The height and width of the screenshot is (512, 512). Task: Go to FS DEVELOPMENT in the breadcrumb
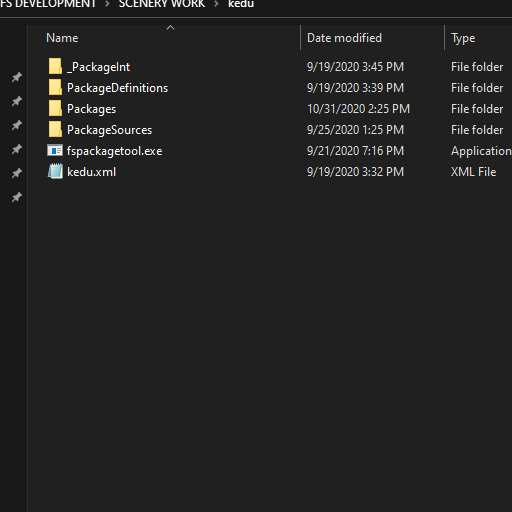(x=48, y=4)
